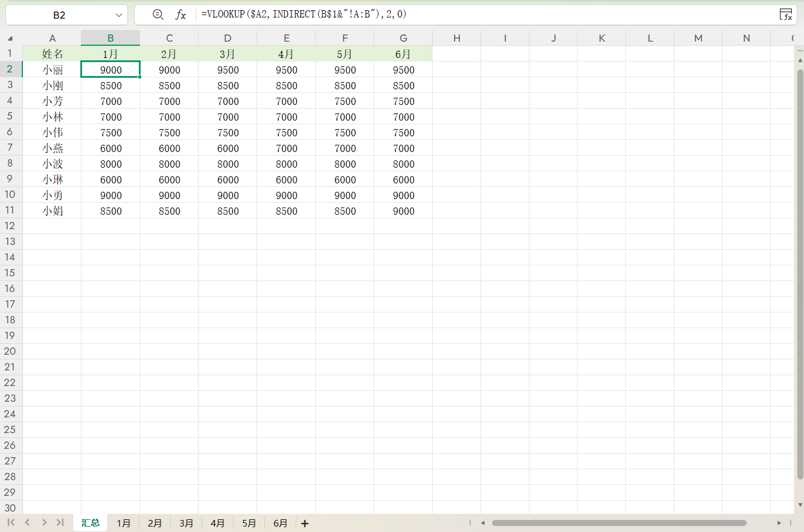
Task: Click the Name Box showing B2
Action: (x=59, y=15)
